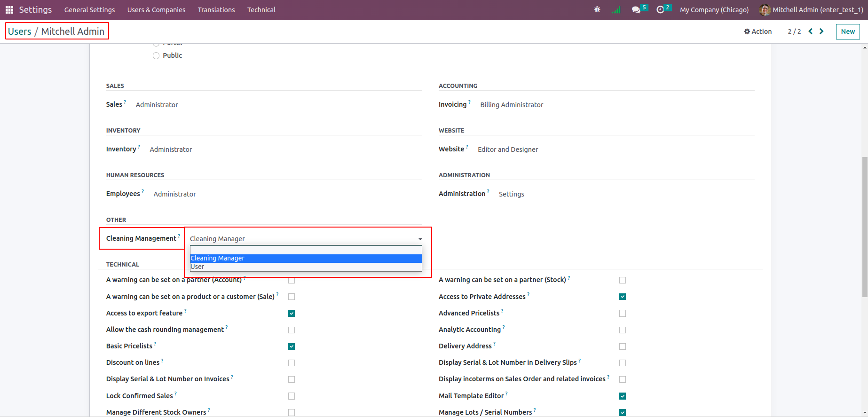Select the blank option in list

pos(306,250)
